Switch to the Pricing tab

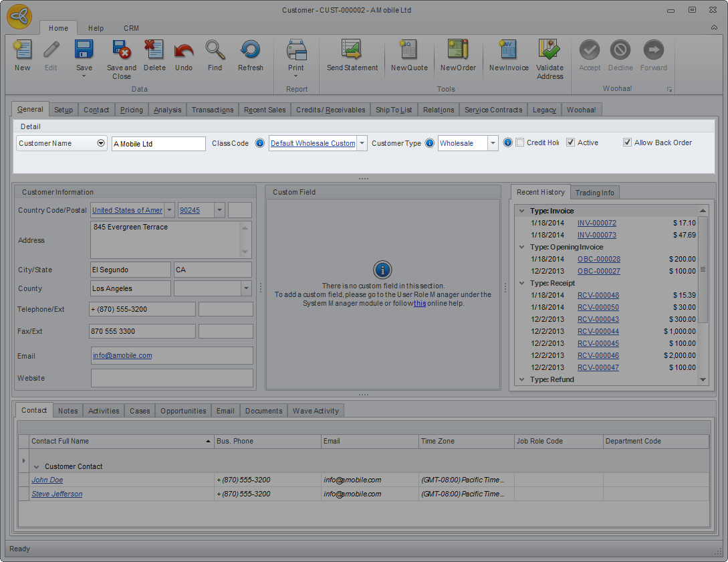point(131,110)
